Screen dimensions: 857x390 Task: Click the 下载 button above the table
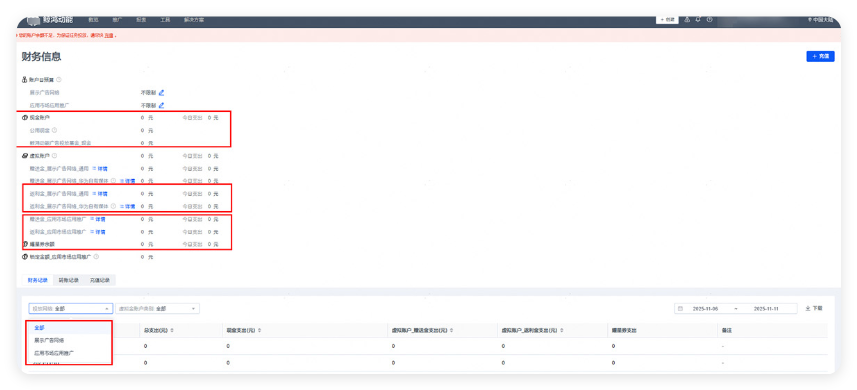(814, 309)
